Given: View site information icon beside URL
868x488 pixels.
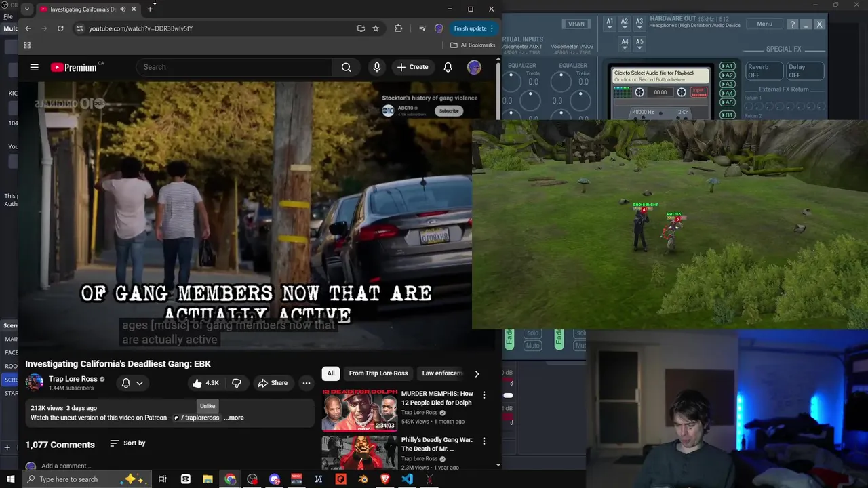Looking at the screenshot, I should point(80,28).
